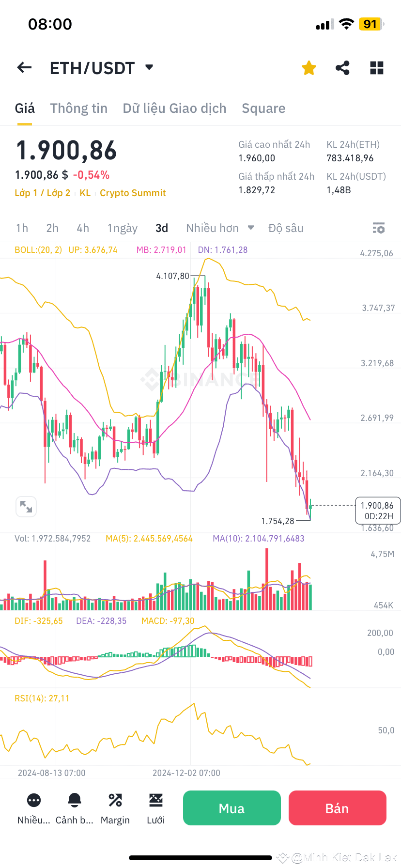Select the 1ngày chart timeframe

[x=123, y=228]
